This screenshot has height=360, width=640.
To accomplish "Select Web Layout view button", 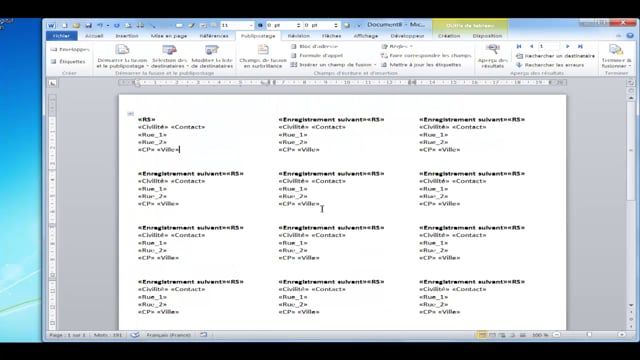I will [502, 335].
